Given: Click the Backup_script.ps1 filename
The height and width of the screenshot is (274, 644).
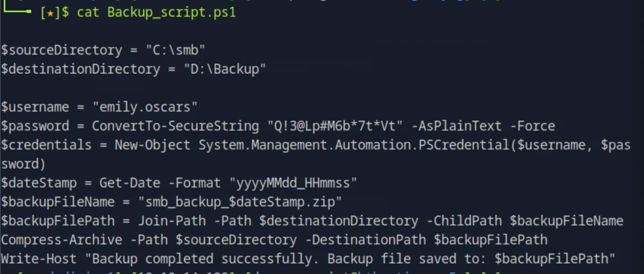Looking at the screenshot, I should pos(172,13).
